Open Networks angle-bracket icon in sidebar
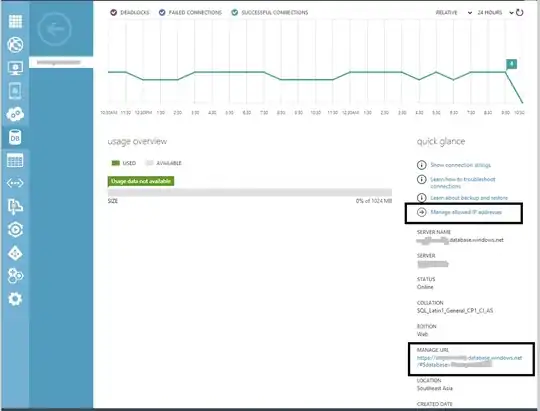Screen dimensions: 540x411 tap(15, 183)
